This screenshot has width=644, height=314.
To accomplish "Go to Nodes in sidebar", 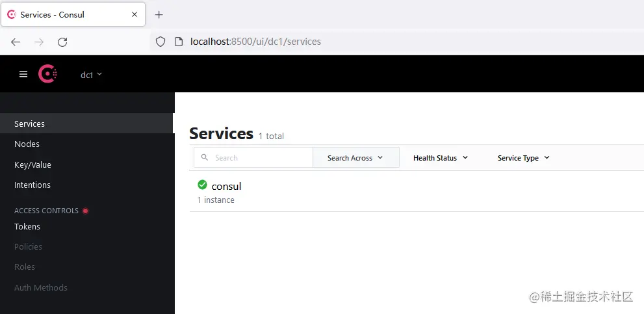I will [x=27, y=144].
